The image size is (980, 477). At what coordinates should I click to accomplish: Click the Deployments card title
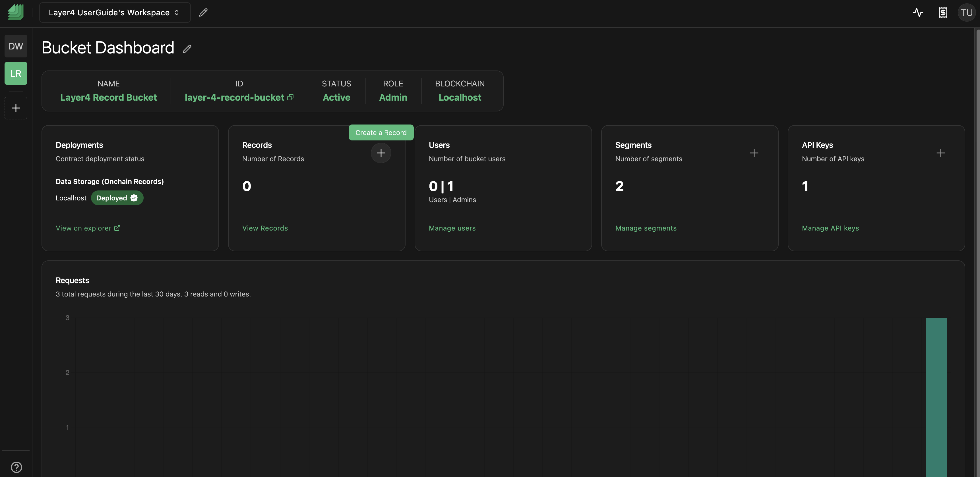coord(79,145)
